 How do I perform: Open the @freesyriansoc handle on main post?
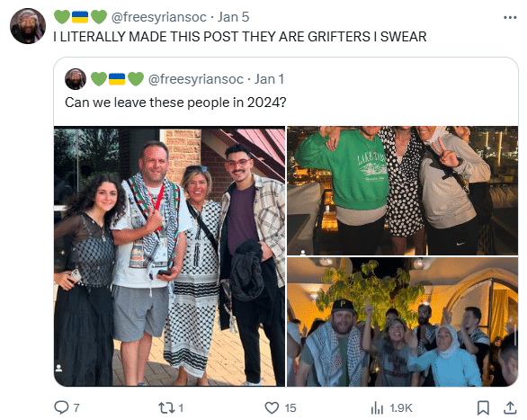click(x=158, y=17)
